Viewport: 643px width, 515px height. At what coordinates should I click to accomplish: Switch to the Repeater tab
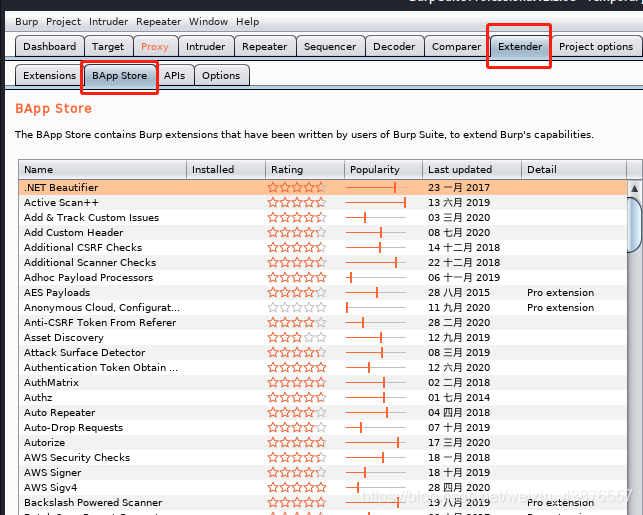[x=264, y=46]
